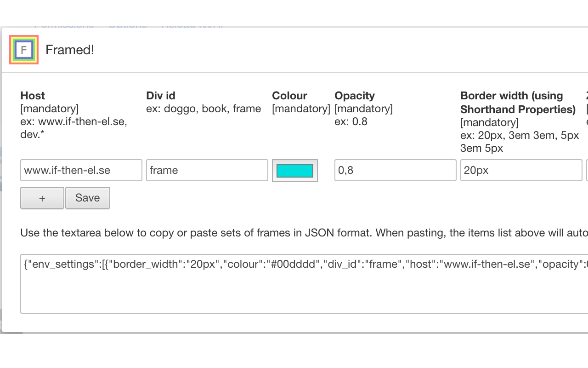
Task: Add a new frame row with + button
Action: pyautogui.click(x=42, y=198)
